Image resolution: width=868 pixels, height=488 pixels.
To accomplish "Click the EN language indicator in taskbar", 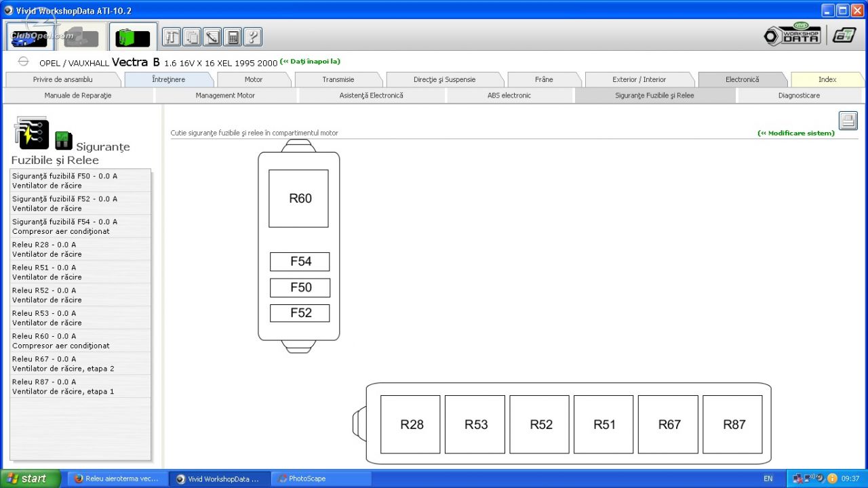I will coord(768,479).
